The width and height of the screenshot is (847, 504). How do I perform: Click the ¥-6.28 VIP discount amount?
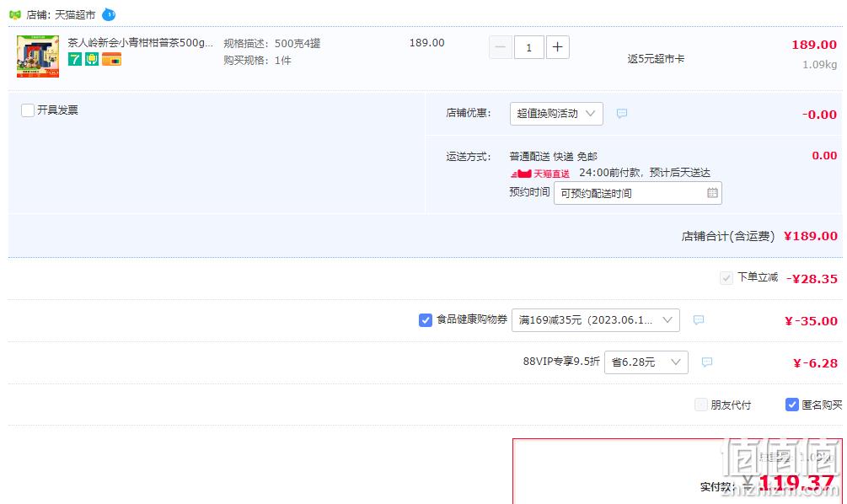[x=815, y=363]
